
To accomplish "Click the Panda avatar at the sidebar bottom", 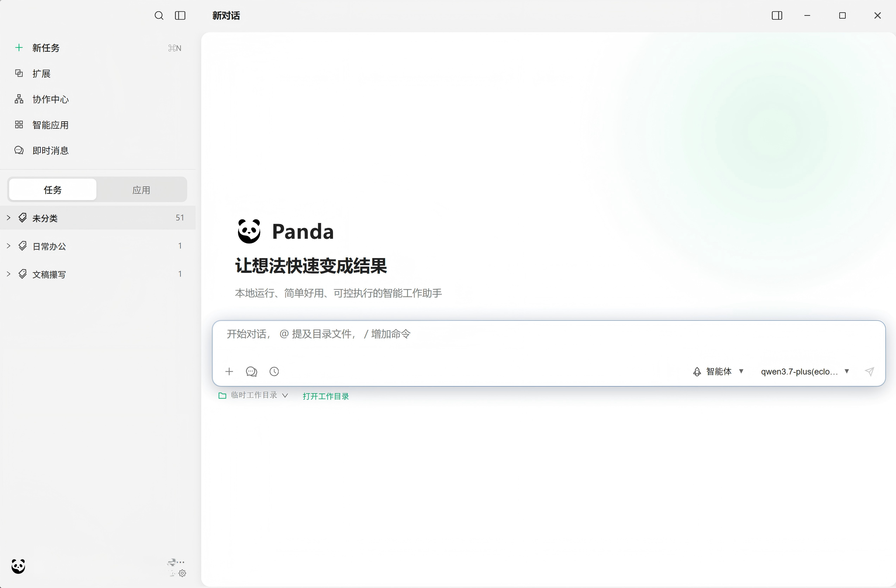I will pos(18,566).
